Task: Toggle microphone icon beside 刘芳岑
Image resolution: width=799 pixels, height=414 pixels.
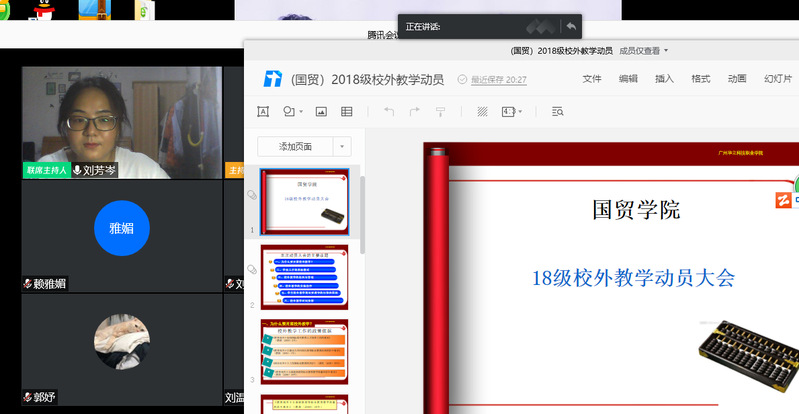Action: [77, 171]
